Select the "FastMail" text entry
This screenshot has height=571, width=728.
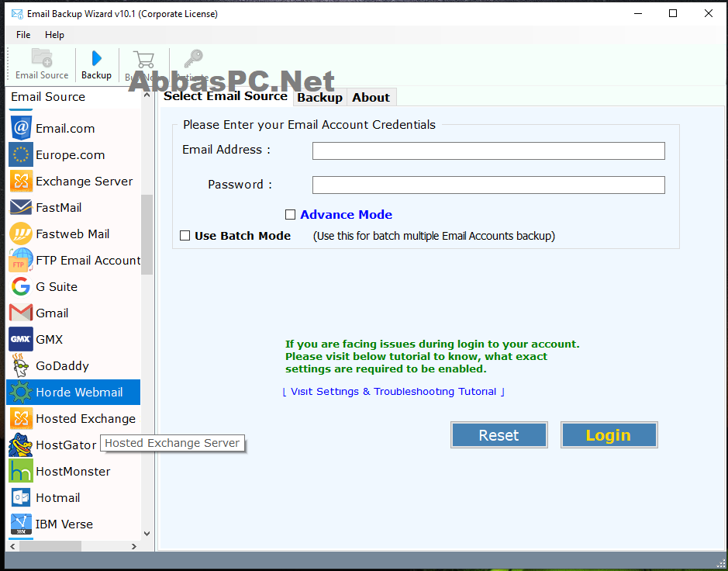point(58,208)
